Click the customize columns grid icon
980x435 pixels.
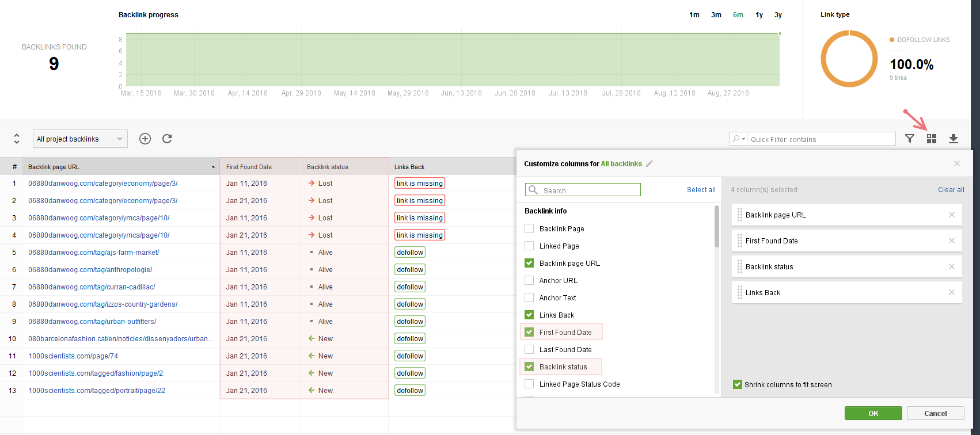tap(932, 139)
